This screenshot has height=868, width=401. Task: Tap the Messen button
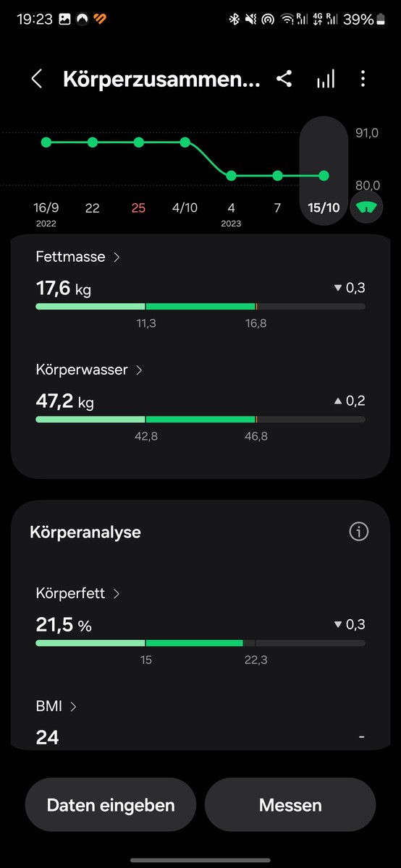click(x=290, y=804)
